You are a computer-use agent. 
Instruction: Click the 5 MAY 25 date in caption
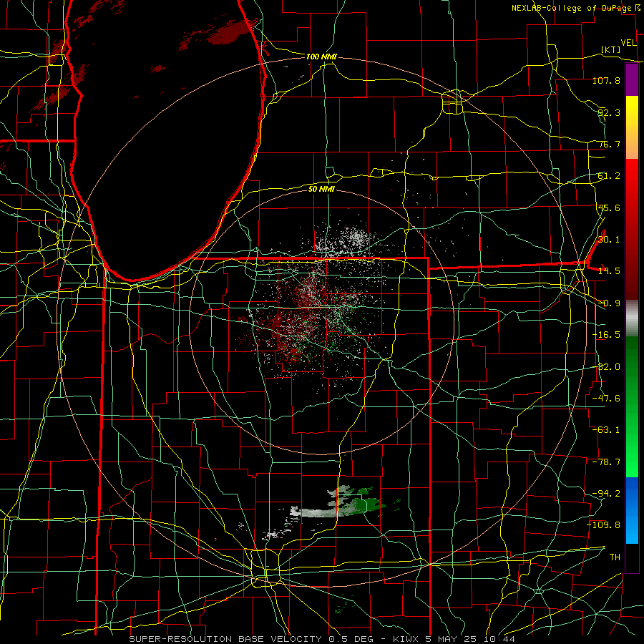pyautogui.click(x=451, y=639)
